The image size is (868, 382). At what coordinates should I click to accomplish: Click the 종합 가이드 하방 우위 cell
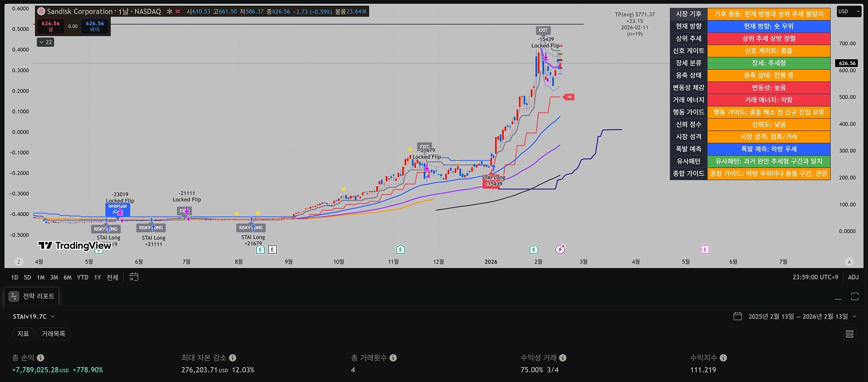pos(769,173)
